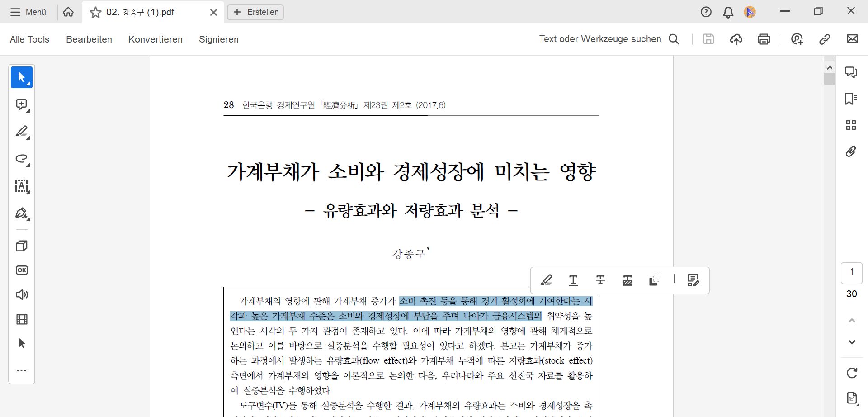Upload the document to the cloud
868x417 pixels.
(x=736, y=39)
